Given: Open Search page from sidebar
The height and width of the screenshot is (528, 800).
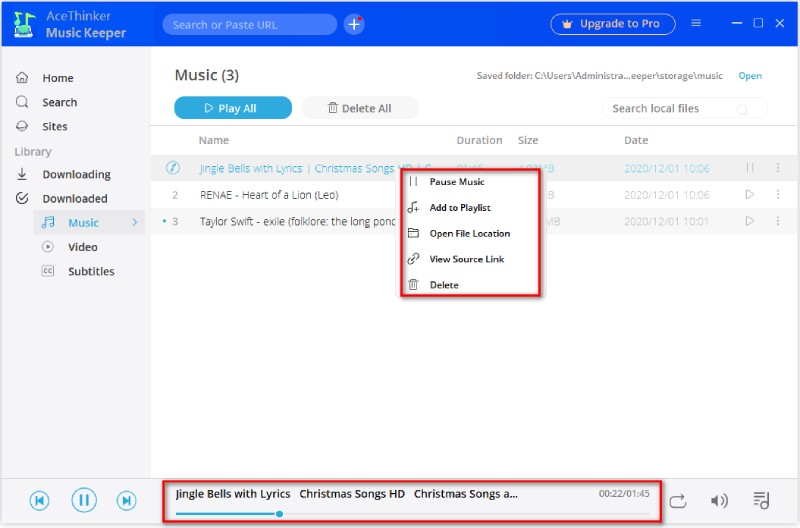Looking at the screenshot, I should [59, 102].
